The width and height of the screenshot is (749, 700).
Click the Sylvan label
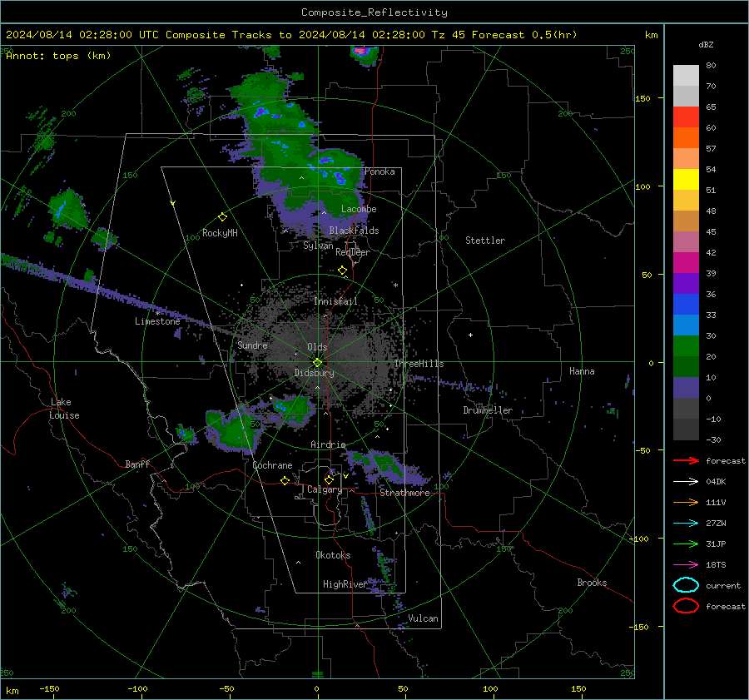click(x=318, y=246)
